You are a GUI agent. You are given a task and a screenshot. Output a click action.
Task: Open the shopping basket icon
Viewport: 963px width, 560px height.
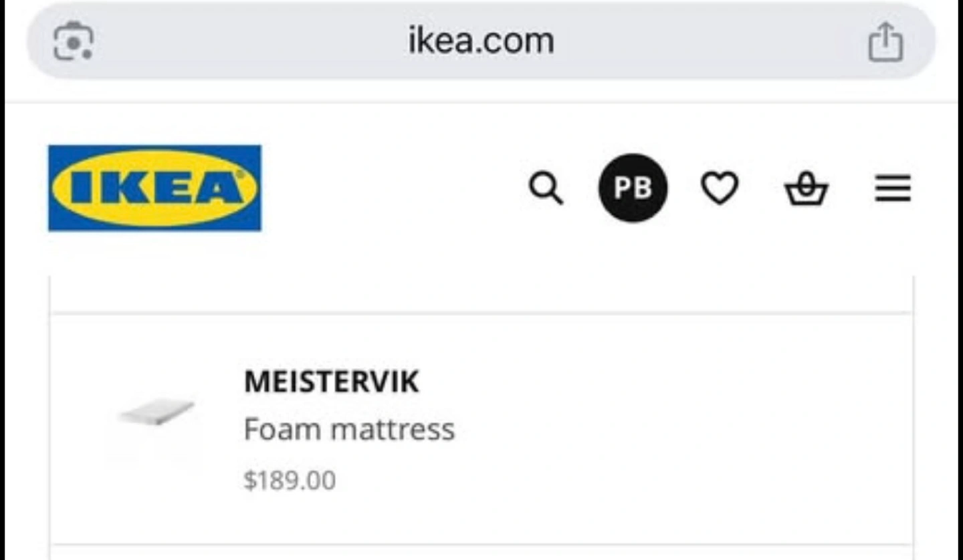806,188
